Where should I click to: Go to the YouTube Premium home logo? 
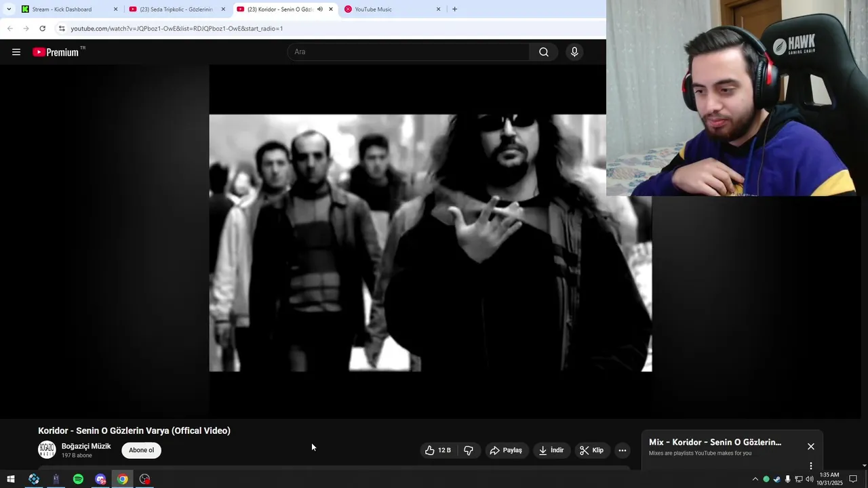[x=58, y=52]
